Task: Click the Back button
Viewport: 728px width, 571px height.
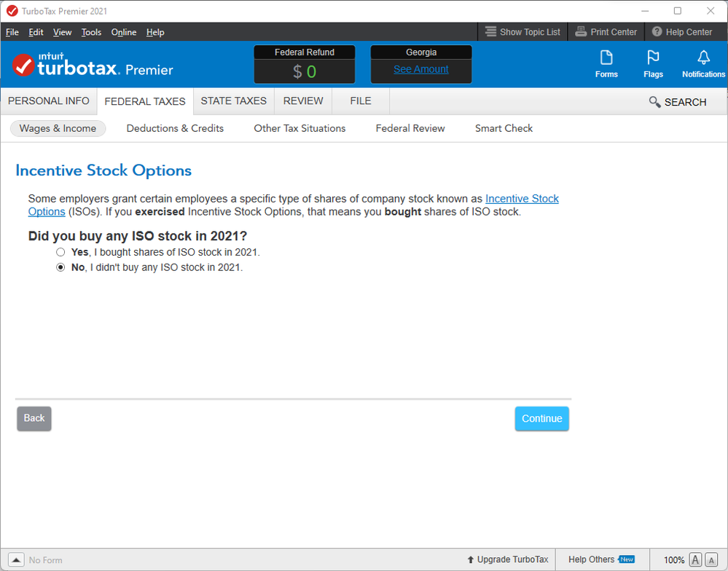Action: (x=34, y=419)
